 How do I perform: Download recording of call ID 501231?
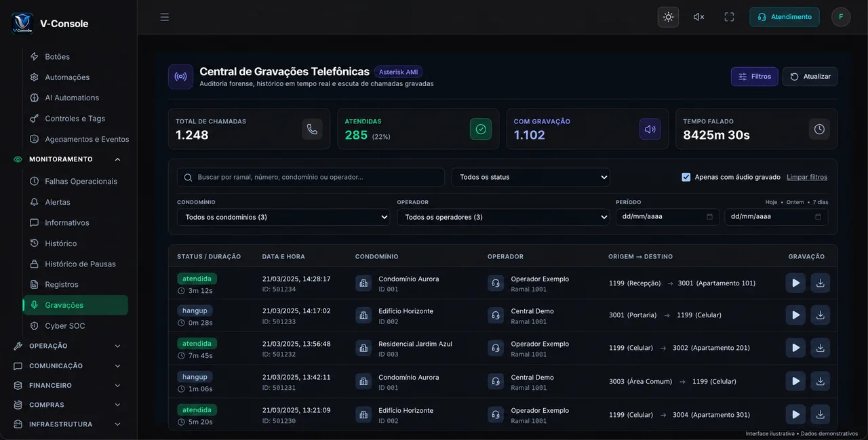tap(820, 381)
